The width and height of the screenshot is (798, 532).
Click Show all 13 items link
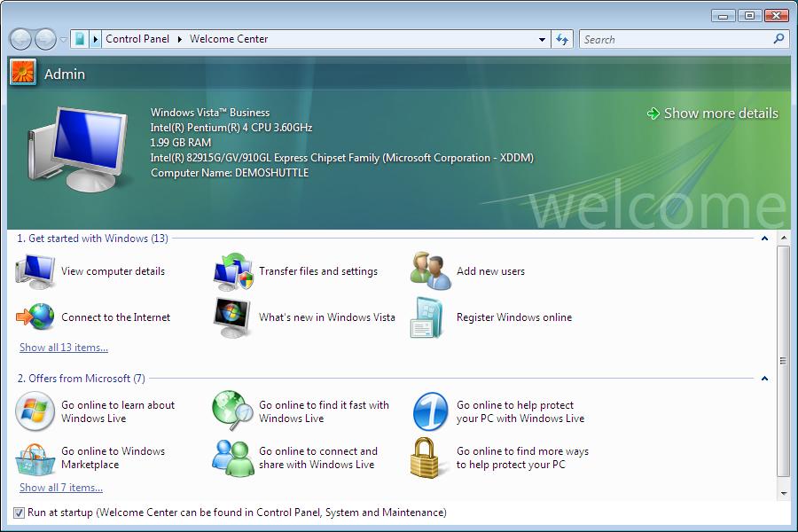64,348
